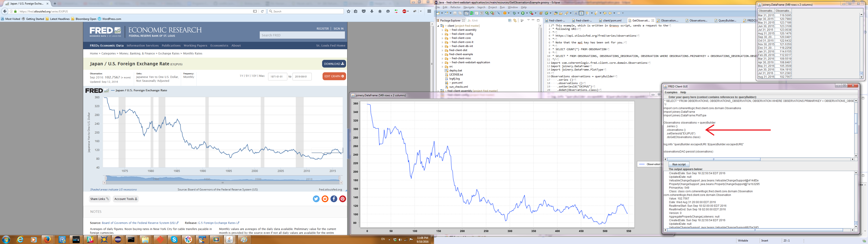This screenshot has width=868, height=244.
Task: Open Adblock Plus icon in Firefox
Action: pyautogui.click(x=404, y=11)
